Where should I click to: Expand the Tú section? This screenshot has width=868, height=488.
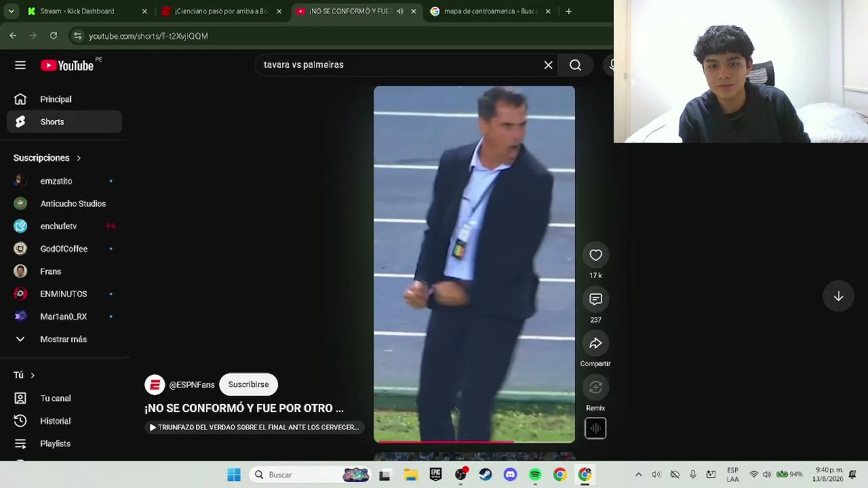(24, 375)
